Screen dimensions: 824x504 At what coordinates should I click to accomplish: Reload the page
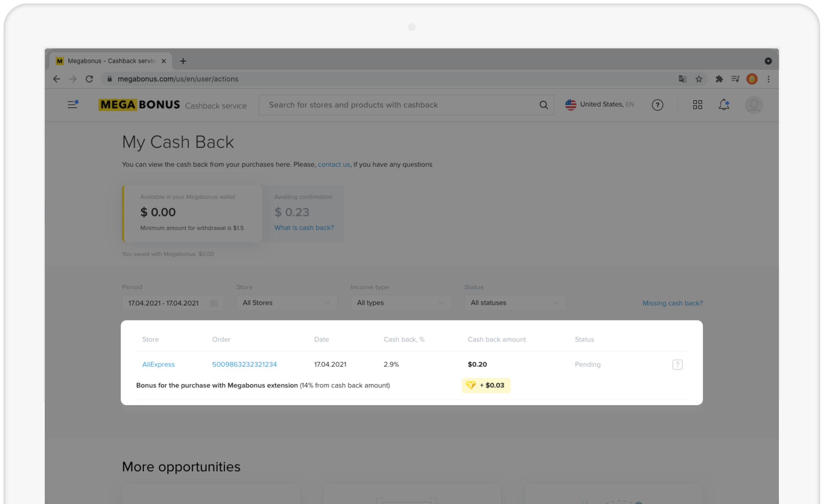[89, 79]
